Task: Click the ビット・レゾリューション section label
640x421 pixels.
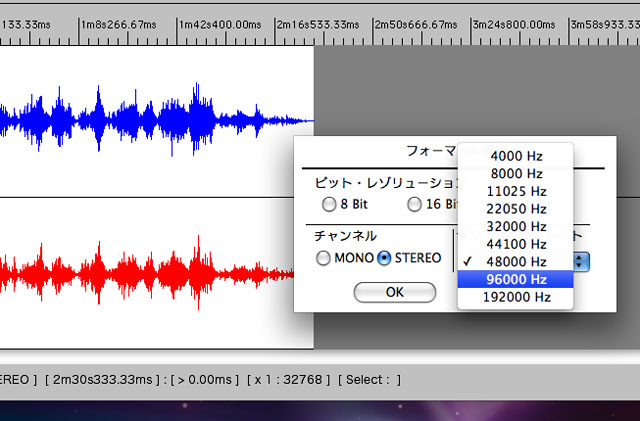Action: [386, 183]
